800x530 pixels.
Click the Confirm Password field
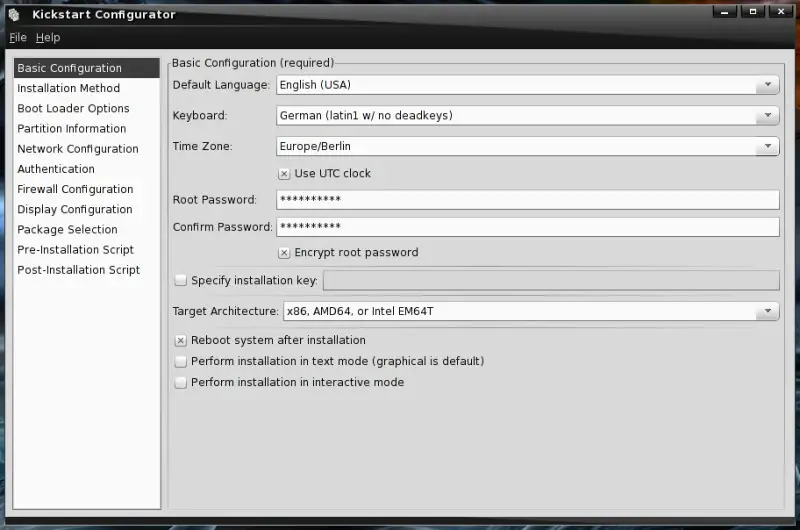pyautogui.click(x=528, y=227)
